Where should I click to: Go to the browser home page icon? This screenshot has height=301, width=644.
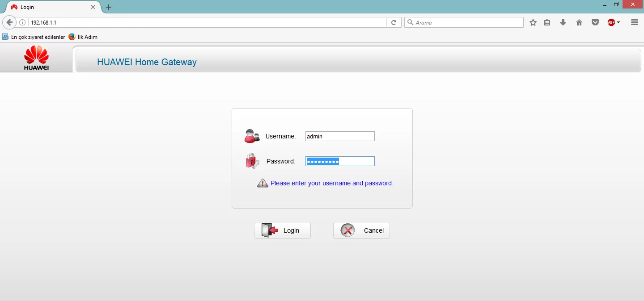pos(579,22)
